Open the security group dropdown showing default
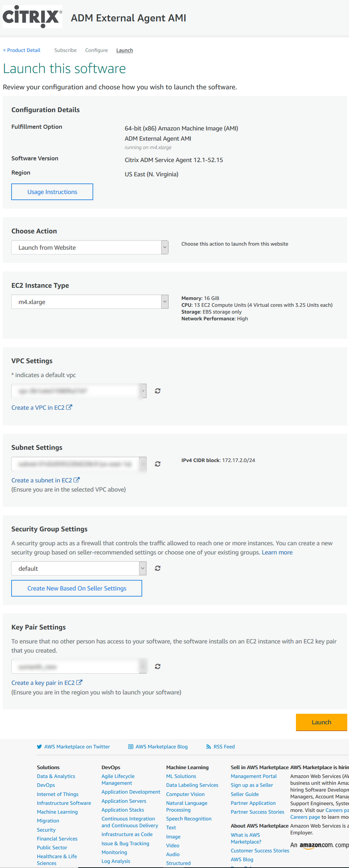 (79, 569)
